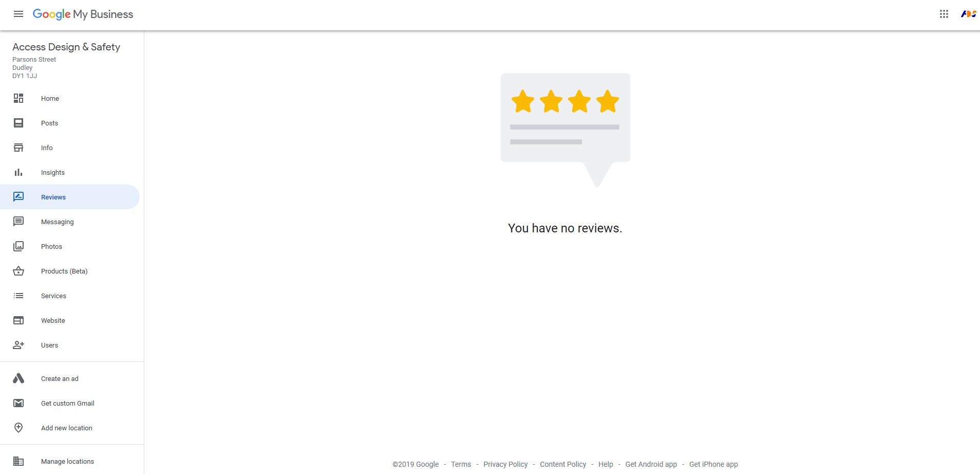Open the navigation hamburger menu

pos(18,14)
